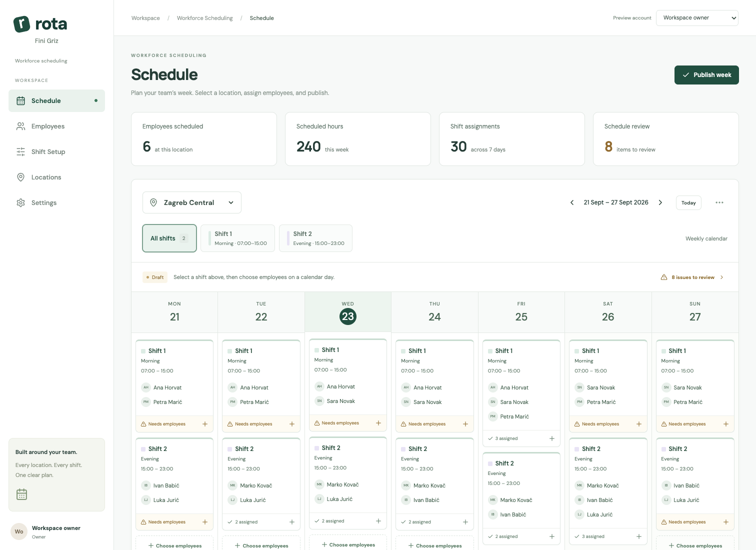Select the Shift 1 Morning tab

[237, 238]
